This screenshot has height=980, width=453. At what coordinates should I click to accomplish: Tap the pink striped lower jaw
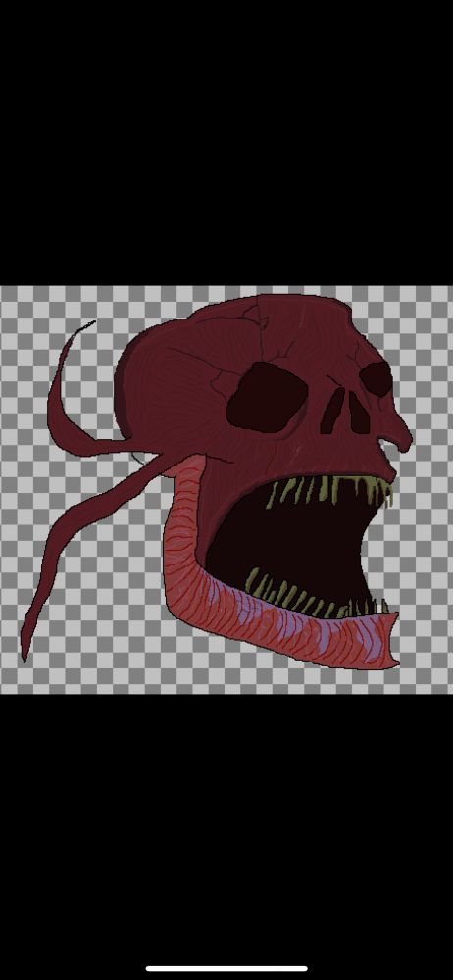pyautogui.click(x=263, y=600)
